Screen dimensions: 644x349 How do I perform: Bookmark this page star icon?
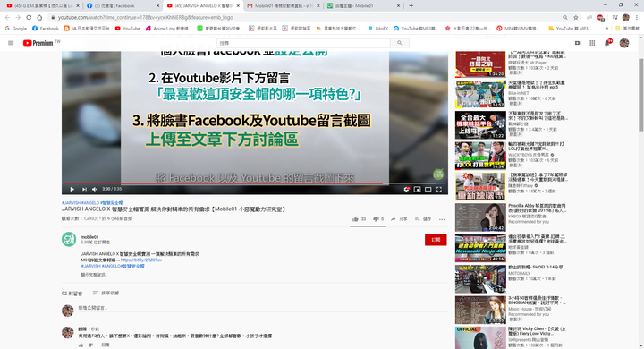576,17
